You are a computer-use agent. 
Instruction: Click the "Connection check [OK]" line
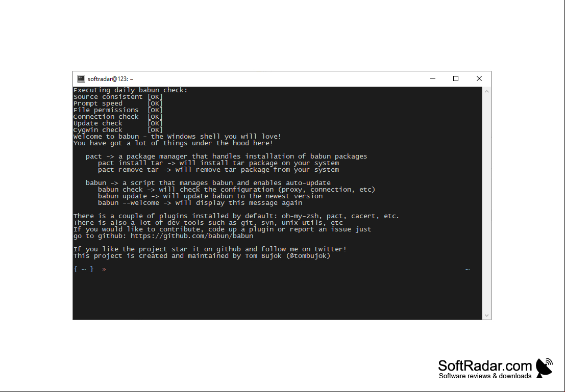118,117
